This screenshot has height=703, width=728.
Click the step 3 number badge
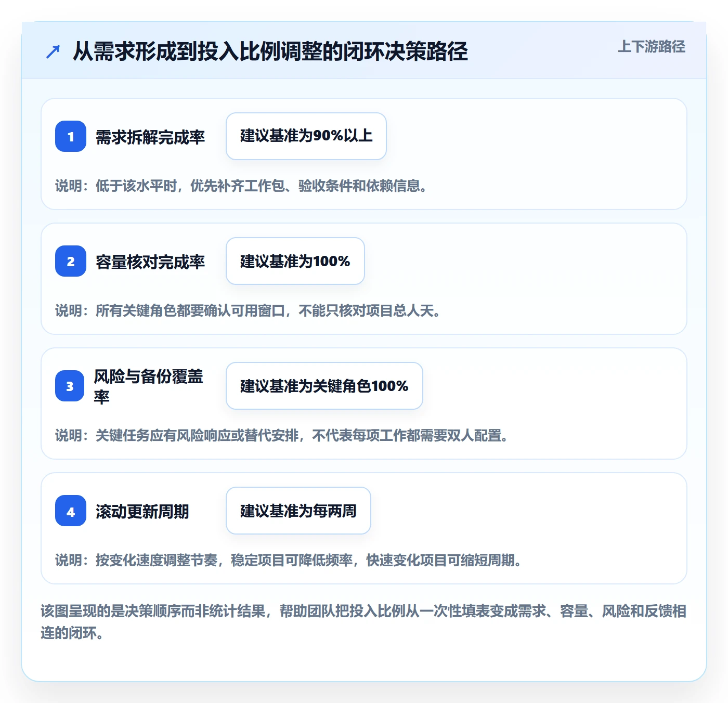pyautogui.click(x=70, y=386)
